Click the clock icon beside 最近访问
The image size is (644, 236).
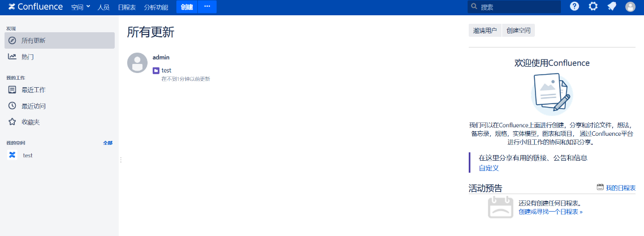(x=12, y=106)
